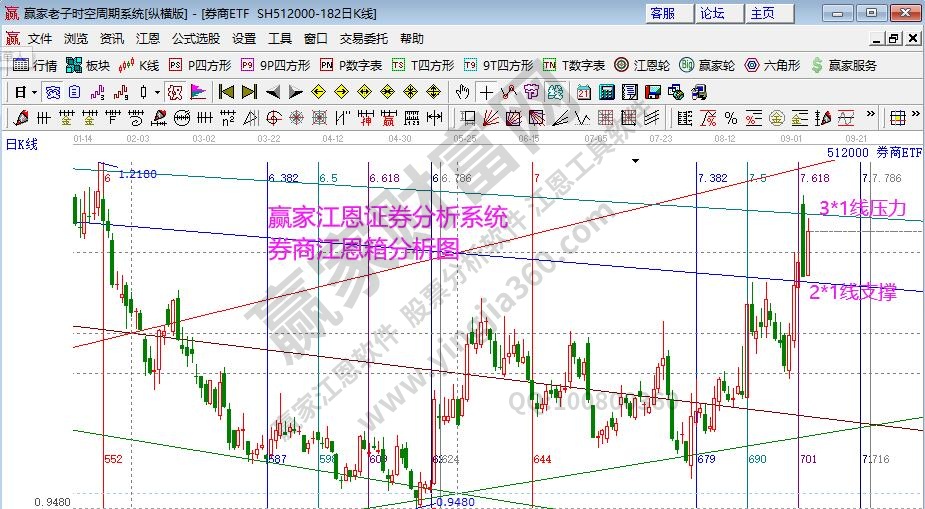Viewport: 925px width, 509px height.
Task: Click the red floppy disk save icon
Action: point(653,92)
